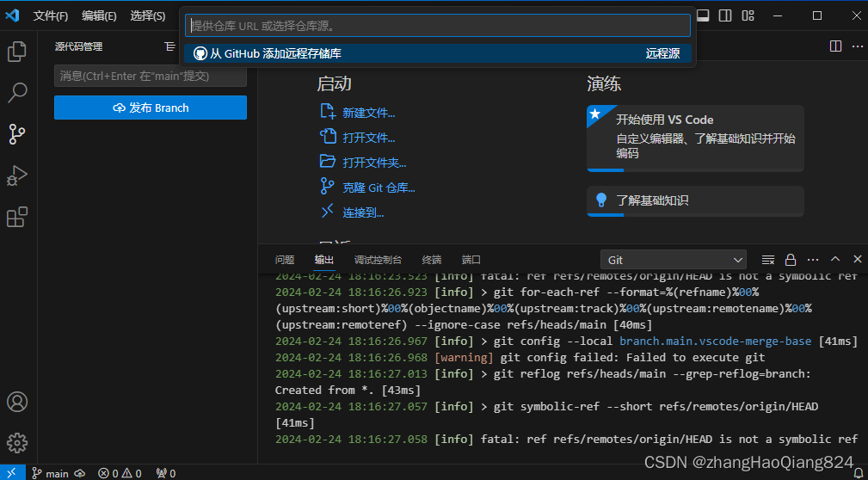Viewport: 868px width, 480px height.
Task: Open the Manage gear icon
Action: (x=17, y=443)
